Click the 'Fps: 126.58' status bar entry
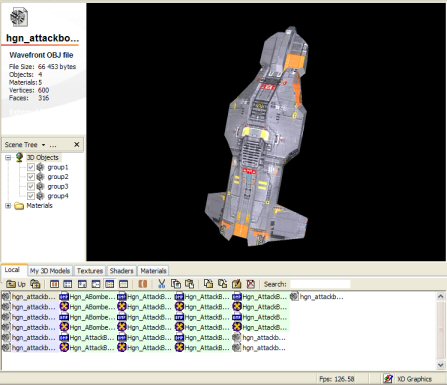This screenshot has height=385, width=447. click(337, 379)
